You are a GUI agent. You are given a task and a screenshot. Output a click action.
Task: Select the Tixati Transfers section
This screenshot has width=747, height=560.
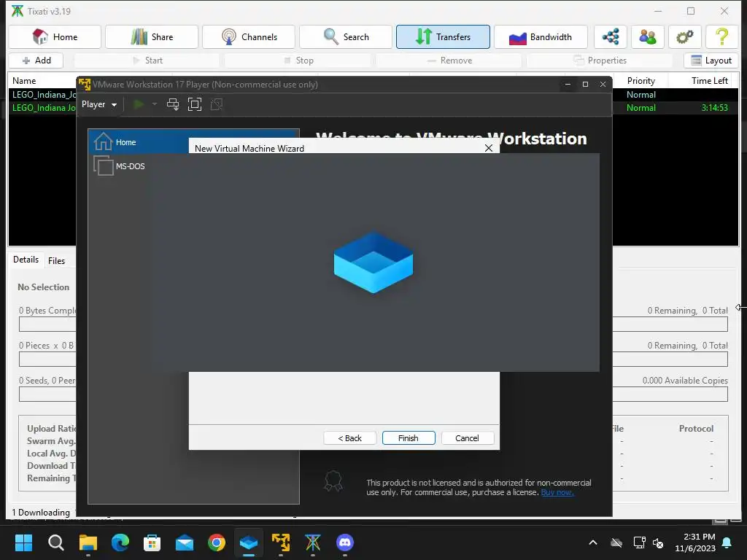443,36
